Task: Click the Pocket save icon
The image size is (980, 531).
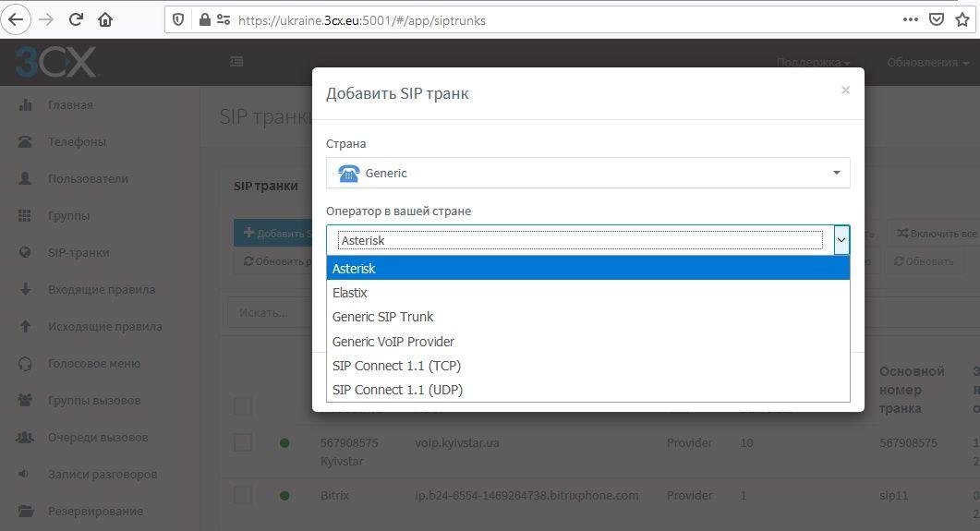Action: tap(937, 19)
